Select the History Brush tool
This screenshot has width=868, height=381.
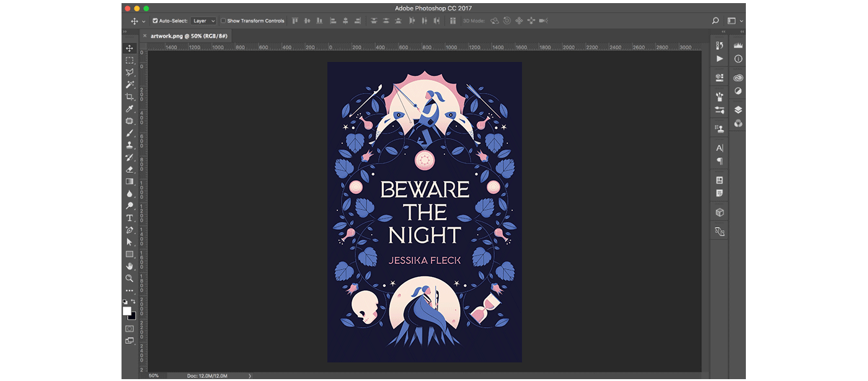[x=130, y=157]
